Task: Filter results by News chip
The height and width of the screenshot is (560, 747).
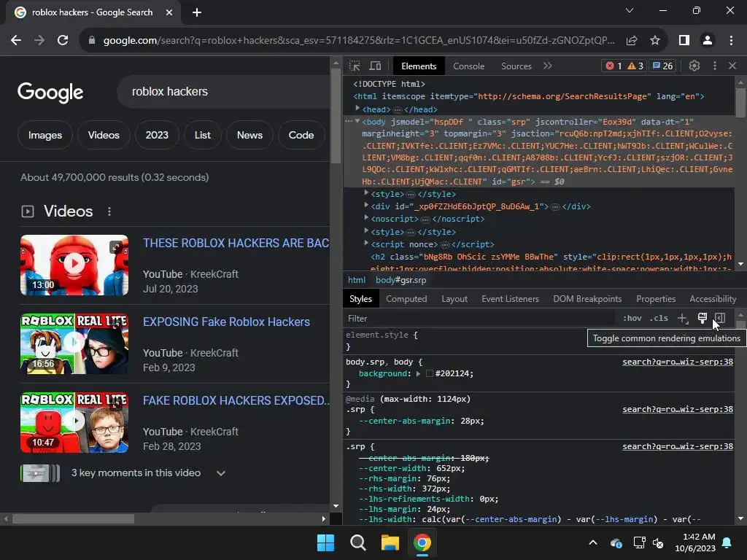Action: pyautogui.click(x=249, y=135)
